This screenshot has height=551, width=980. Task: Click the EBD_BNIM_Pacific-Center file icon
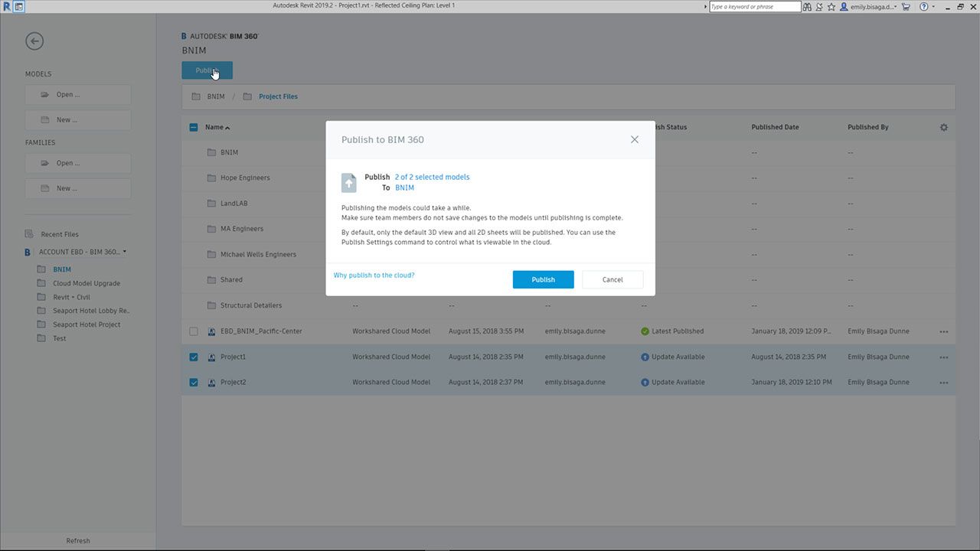(x=212, y=331)
